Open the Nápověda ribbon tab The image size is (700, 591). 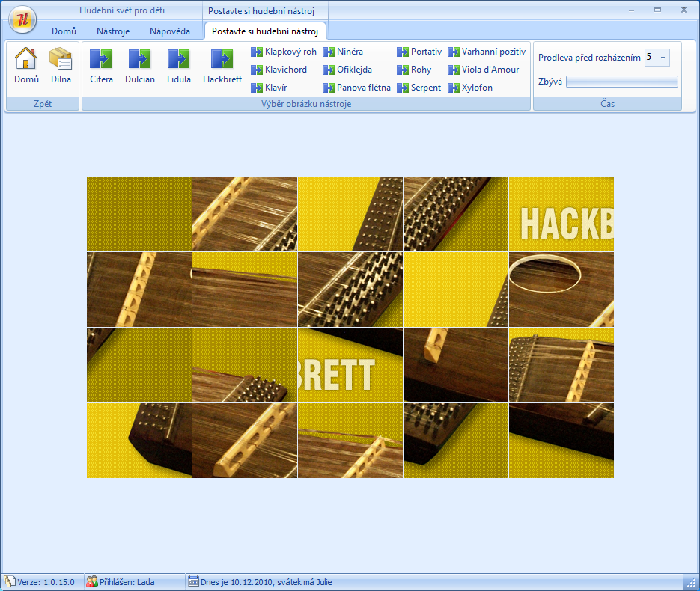(x=170, y=31)
